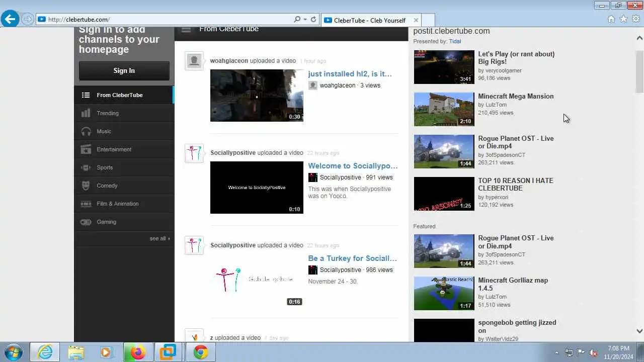This screenshot has width=644, height=362.
Task: Open the VirtualBox taskbar icon
Action: coord(168,352)
